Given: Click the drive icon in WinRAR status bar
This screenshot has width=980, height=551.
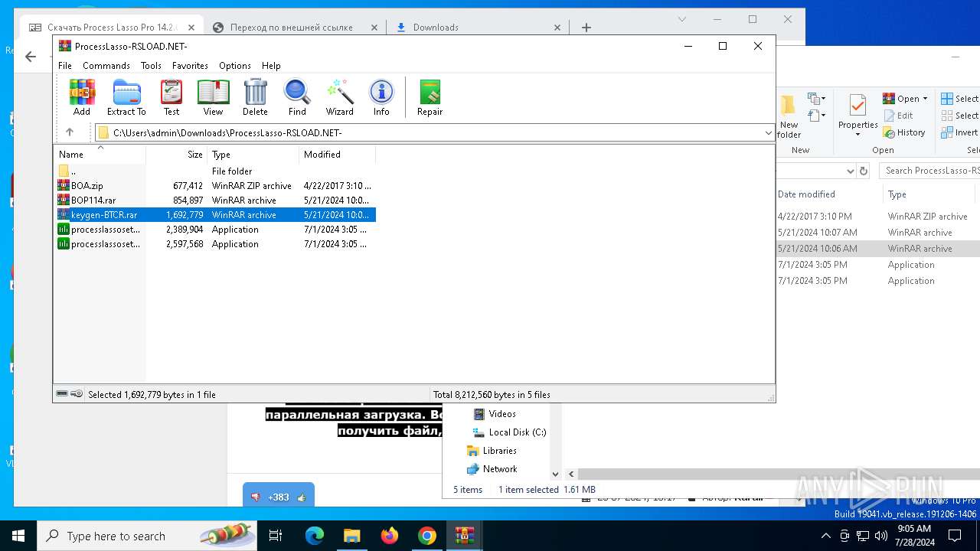Looking at the screenshot, I should tap(62, 394).
